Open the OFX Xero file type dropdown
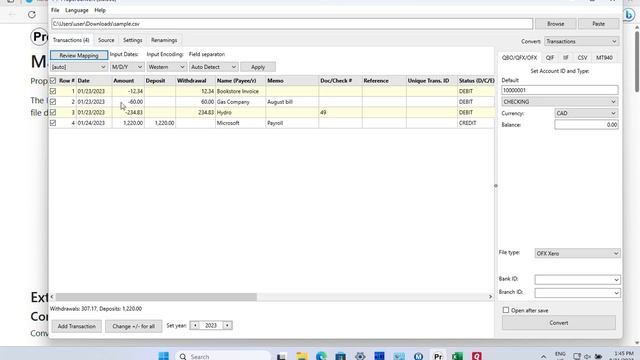Image resolution: width=640 pixels, height=360 pixels. coord(577,253)
